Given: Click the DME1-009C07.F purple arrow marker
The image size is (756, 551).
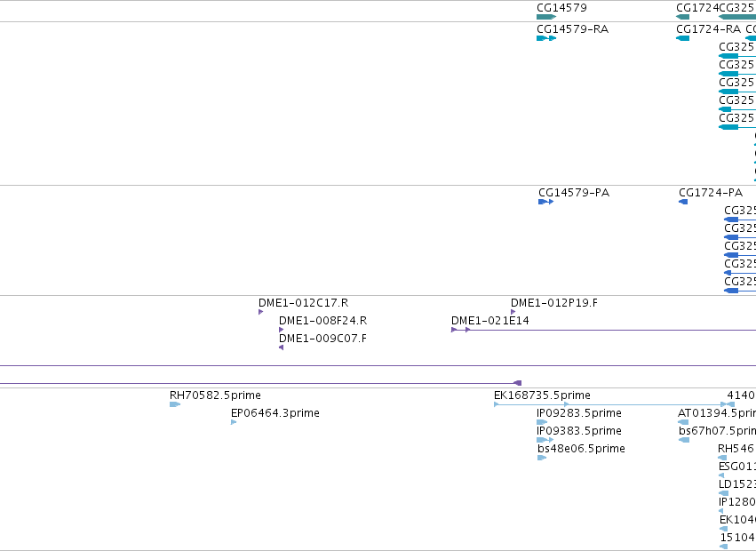Looking at the screenshot, I should 281,347.
